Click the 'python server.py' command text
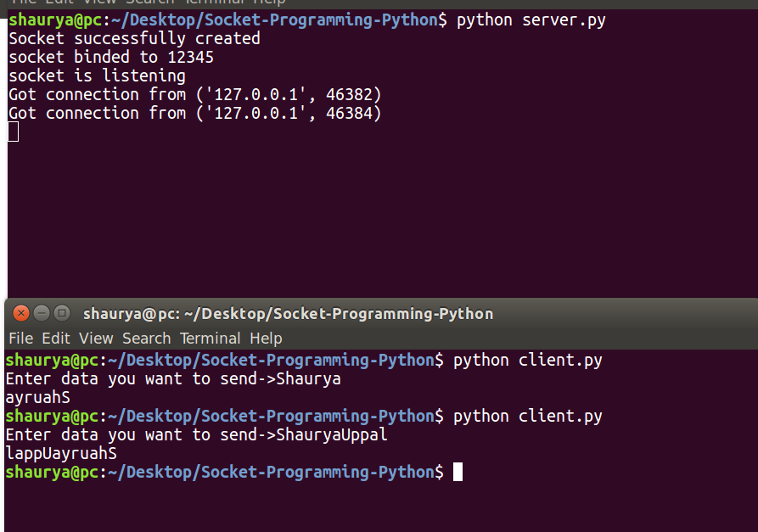 [x=531, y=20]
